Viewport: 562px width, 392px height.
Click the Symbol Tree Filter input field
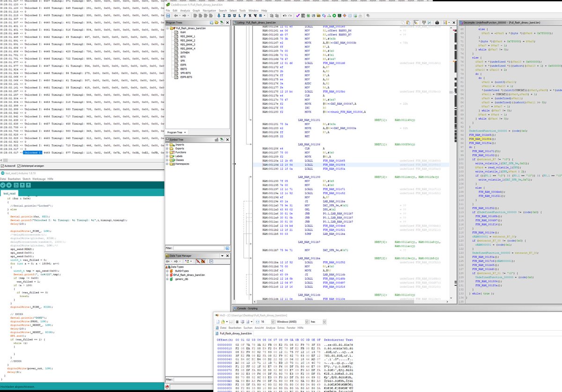click(x=199, y=248)
